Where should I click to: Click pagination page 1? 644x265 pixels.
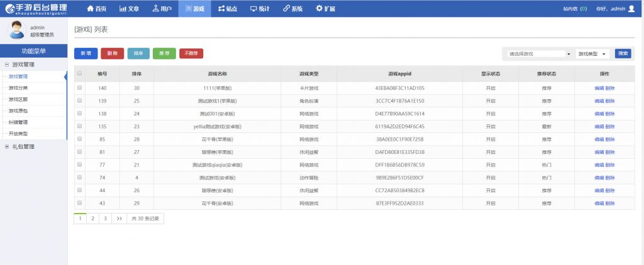coord(80,219)
